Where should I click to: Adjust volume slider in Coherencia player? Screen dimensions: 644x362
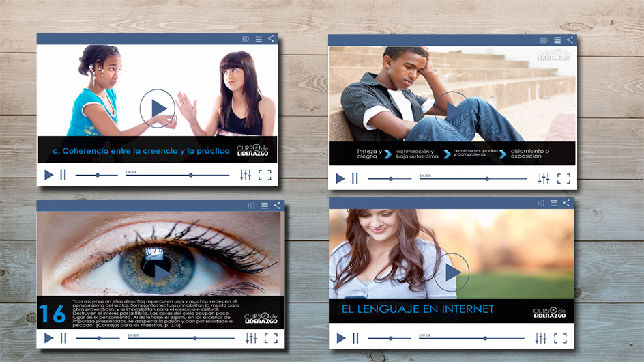[96, 176]
